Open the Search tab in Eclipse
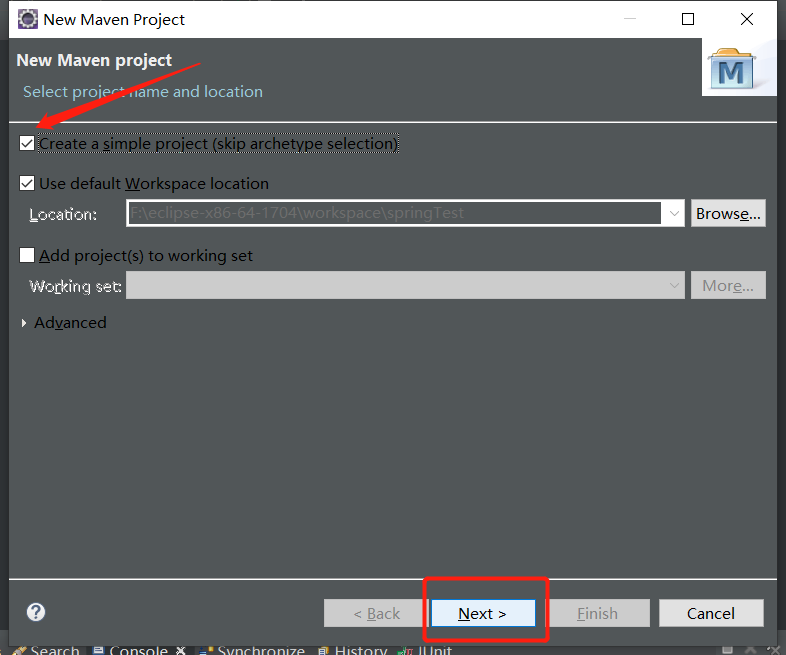Image resolution: width=786 pixels, height=655 pixels. point(46,650)
